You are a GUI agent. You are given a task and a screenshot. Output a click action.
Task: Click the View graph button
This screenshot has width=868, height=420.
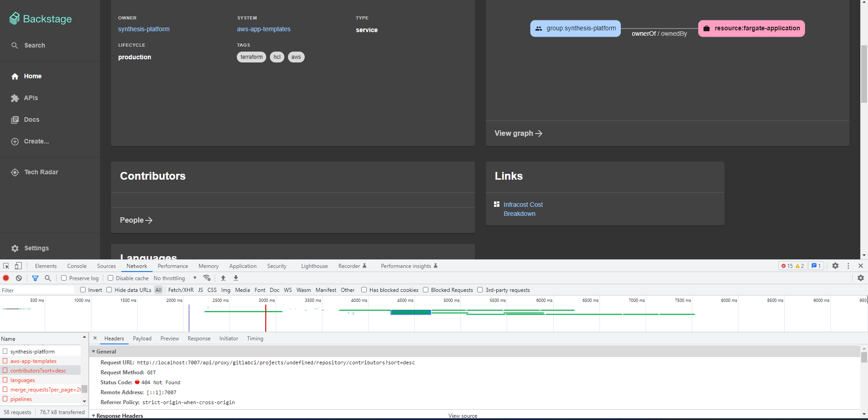pos(518,133)
